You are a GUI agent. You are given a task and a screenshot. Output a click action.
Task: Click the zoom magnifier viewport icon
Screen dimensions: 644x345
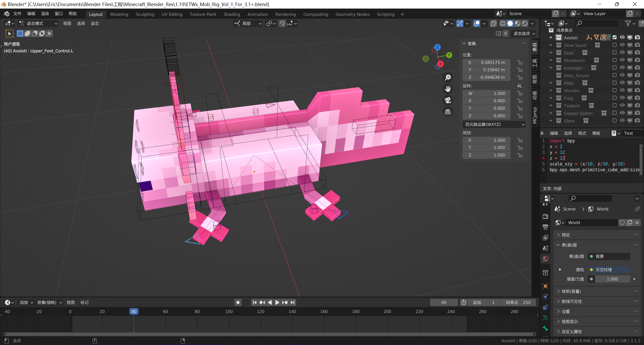click(448, 78)
